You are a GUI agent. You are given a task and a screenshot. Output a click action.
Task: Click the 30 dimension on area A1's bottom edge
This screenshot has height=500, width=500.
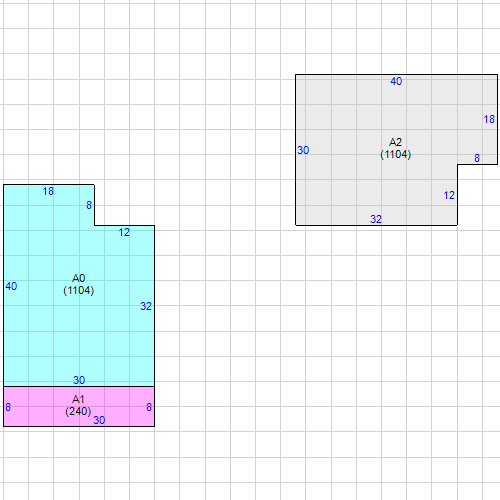pyautogui.click(x=99, y=420)
